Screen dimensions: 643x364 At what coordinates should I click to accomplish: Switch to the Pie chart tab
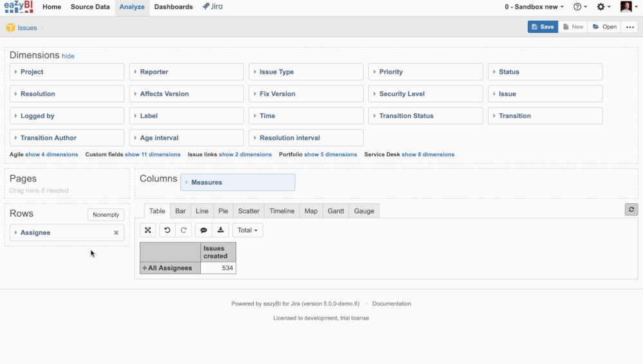point(223,211)
